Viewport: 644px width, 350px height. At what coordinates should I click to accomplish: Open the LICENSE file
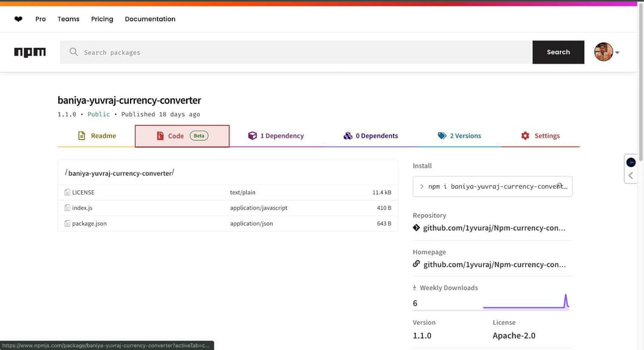(83, 192)
